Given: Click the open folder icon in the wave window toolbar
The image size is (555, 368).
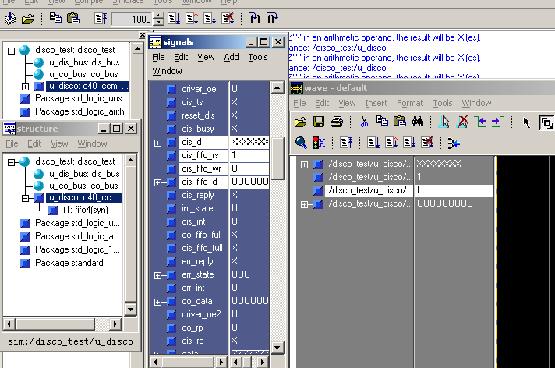Looking at the screenshot, I should [301, 122].
